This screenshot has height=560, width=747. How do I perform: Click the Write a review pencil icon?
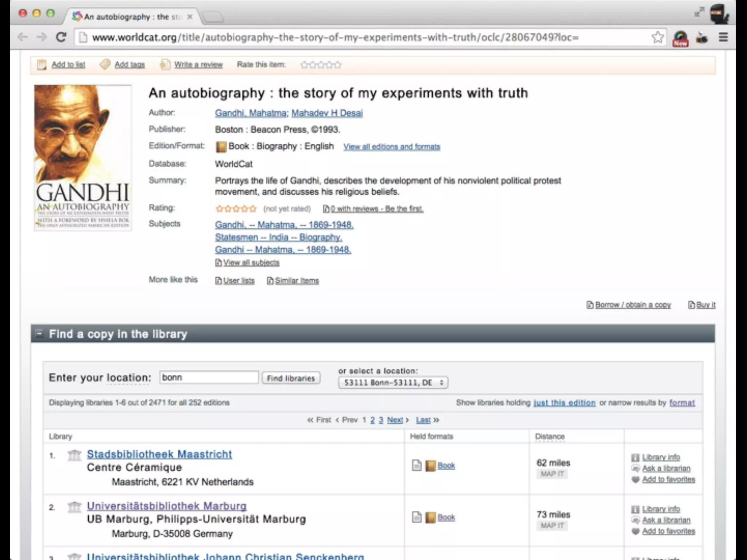click(x=165, y=65)
